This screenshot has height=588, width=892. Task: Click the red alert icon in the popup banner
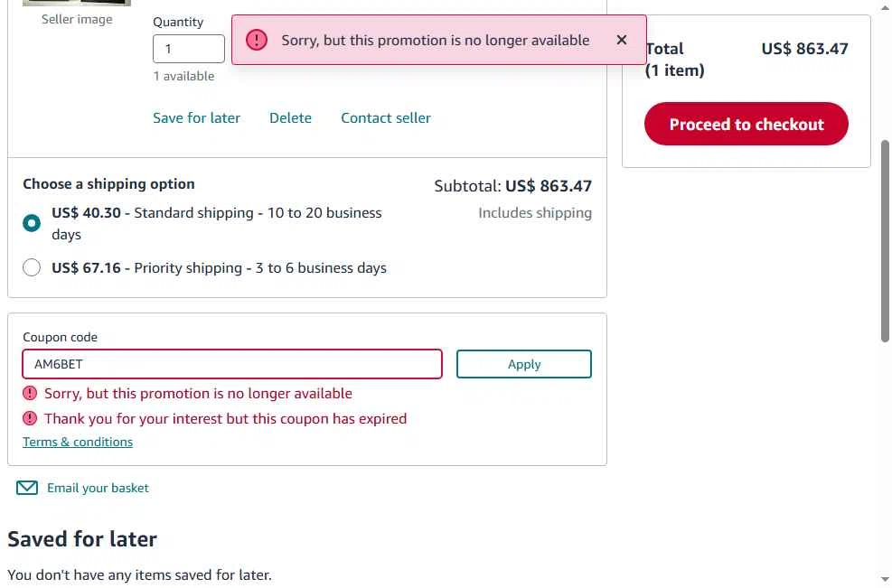click(x=257, y=40)
